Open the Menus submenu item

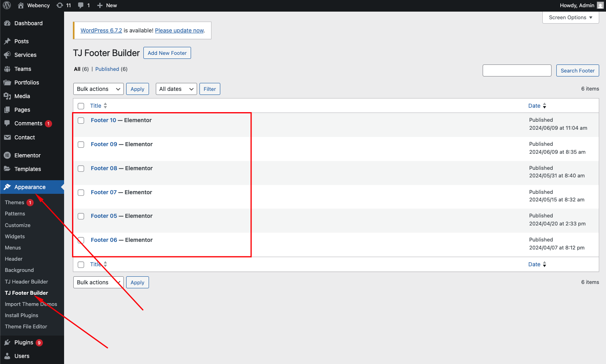(13, 248)
